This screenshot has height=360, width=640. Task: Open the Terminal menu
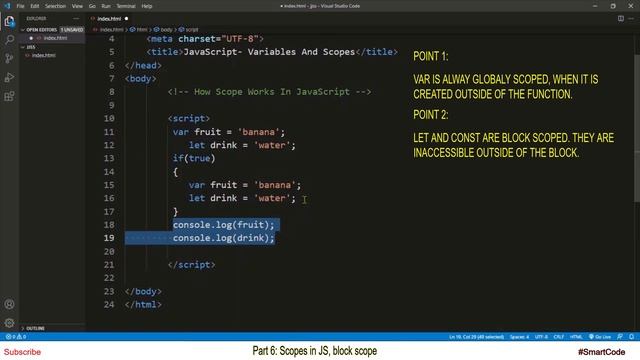[126, 6]
